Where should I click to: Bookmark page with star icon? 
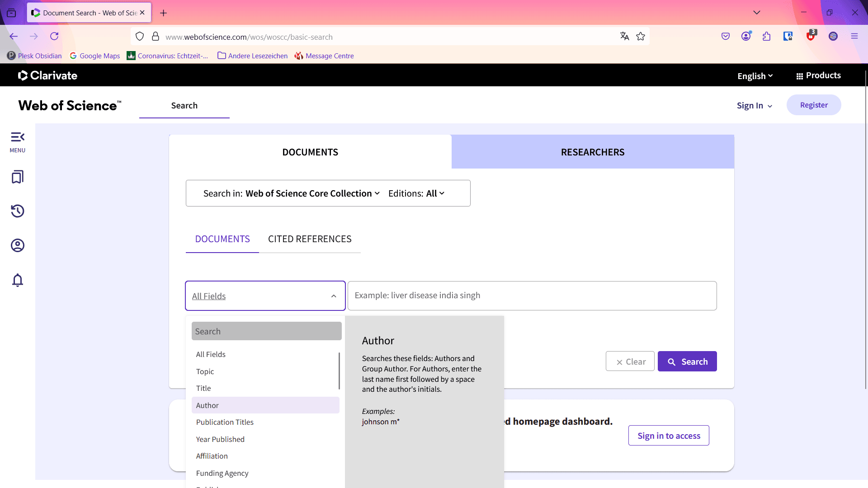click(x=641, y=36)
